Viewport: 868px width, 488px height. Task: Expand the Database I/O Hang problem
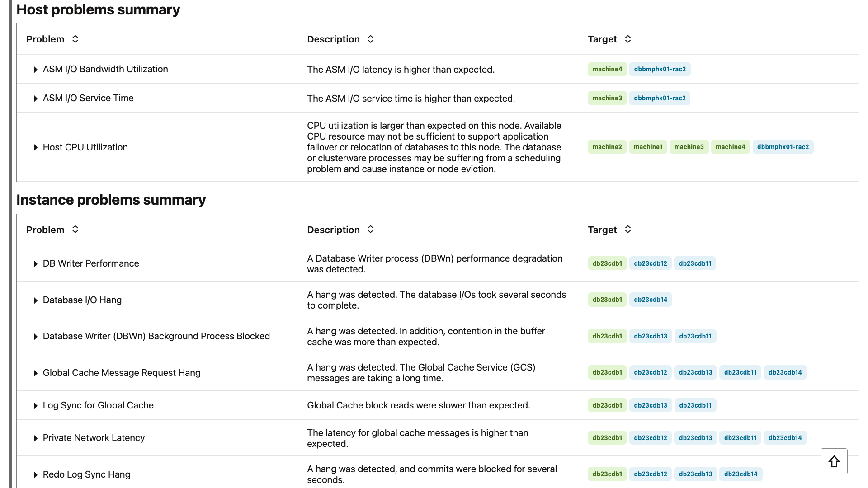click(x=35, y=300)
